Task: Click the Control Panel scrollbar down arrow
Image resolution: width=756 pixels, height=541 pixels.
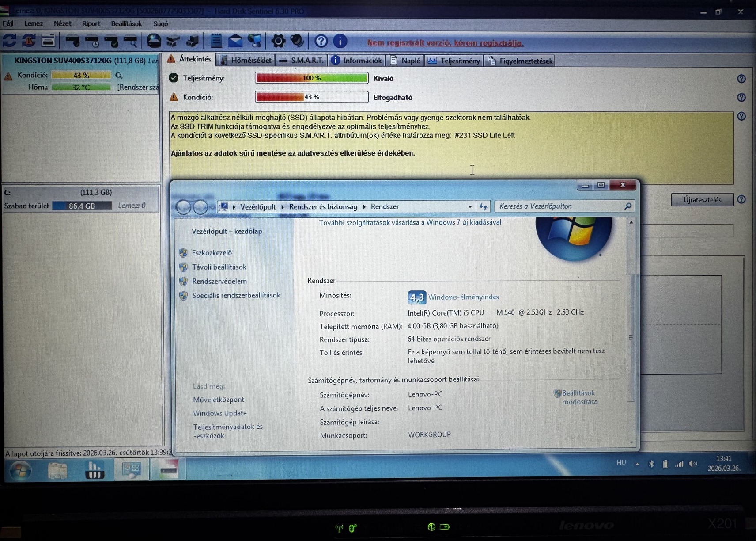Action: pos(631,442)
